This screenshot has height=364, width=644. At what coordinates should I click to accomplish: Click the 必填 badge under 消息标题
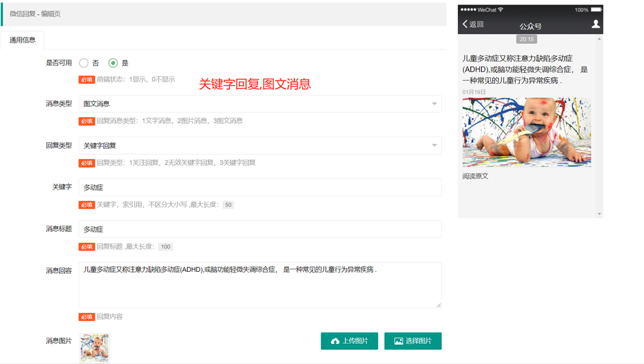coord(87,247)
